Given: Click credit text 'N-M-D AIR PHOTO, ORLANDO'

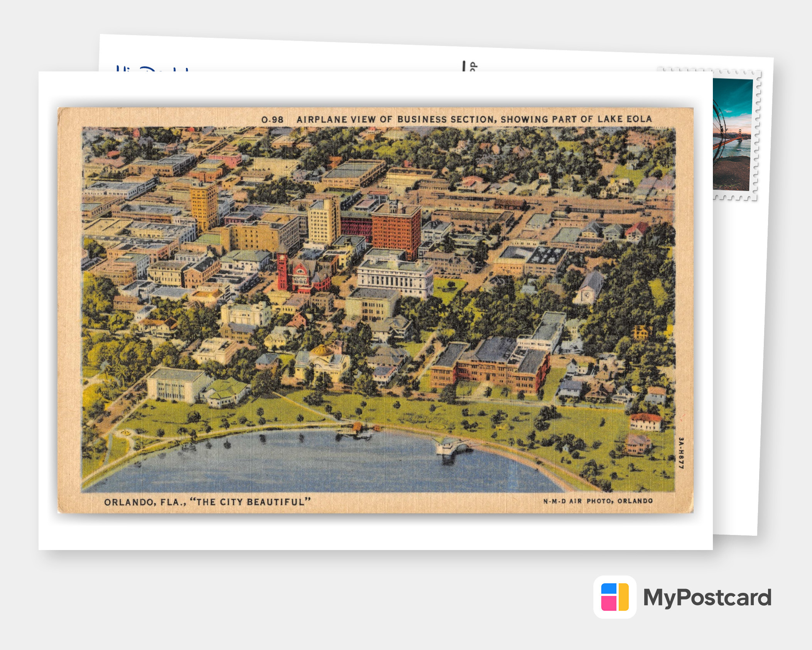Looking at the screenshot, I should [598, 501].
